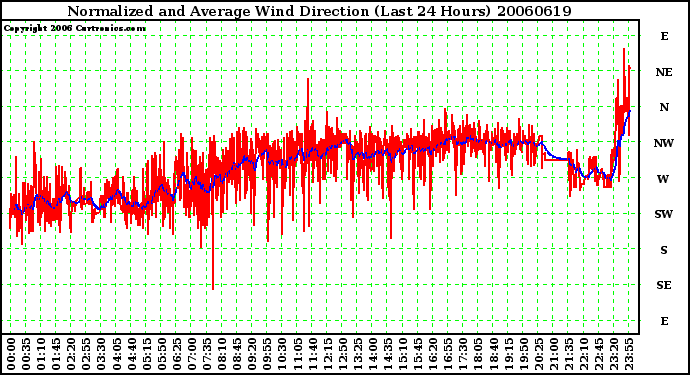Click the 16:55 time axis label

point(448,354)
